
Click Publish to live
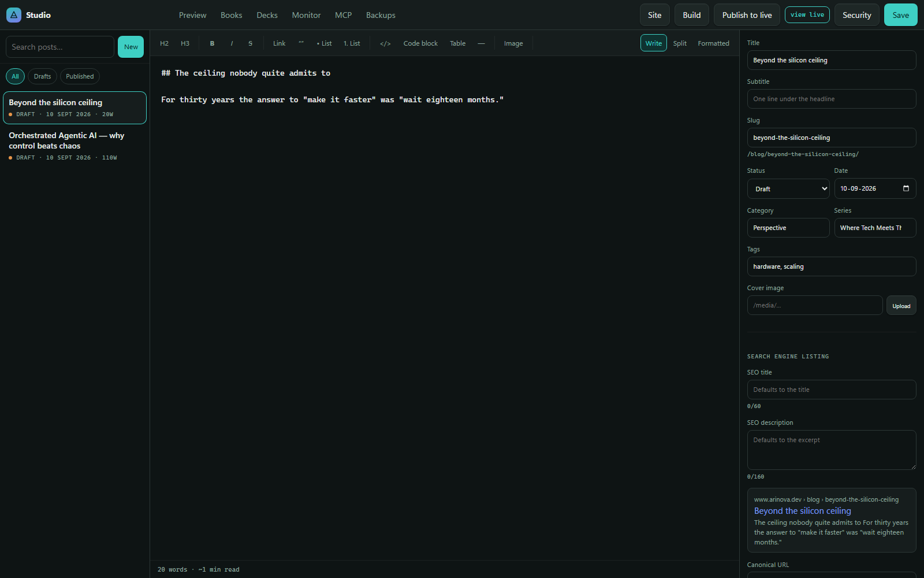(747, 15)
